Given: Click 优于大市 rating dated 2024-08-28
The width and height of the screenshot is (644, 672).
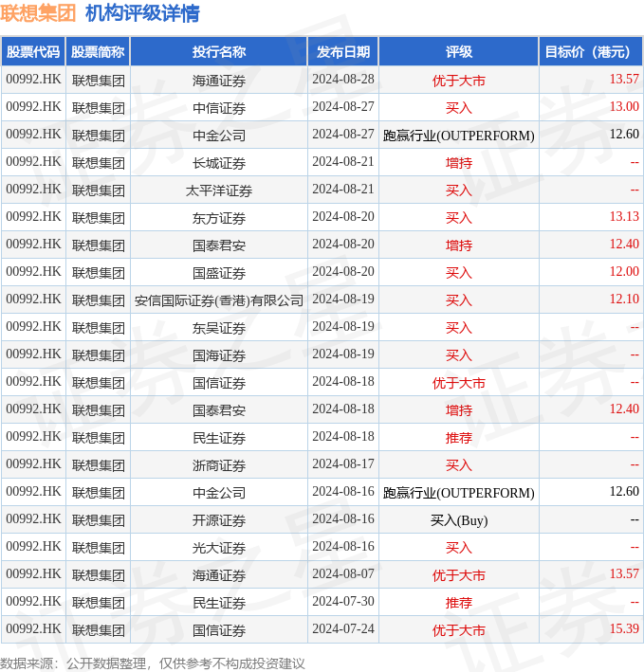Looking at the screenshot, I should 459,81.
